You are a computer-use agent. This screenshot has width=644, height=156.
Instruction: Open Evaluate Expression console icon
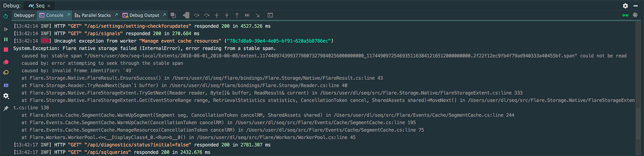coord(270,15)
